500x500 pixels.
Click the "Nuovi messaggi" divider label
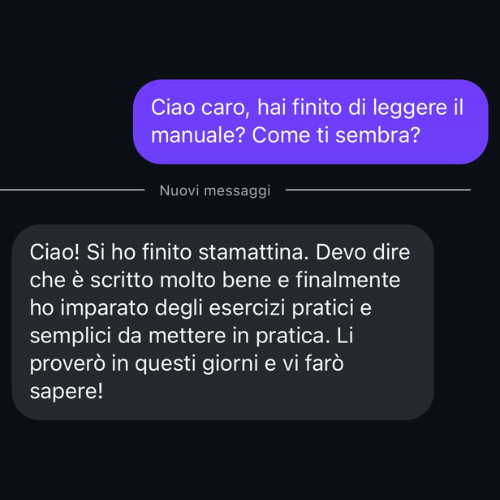[x=215, y=191]
